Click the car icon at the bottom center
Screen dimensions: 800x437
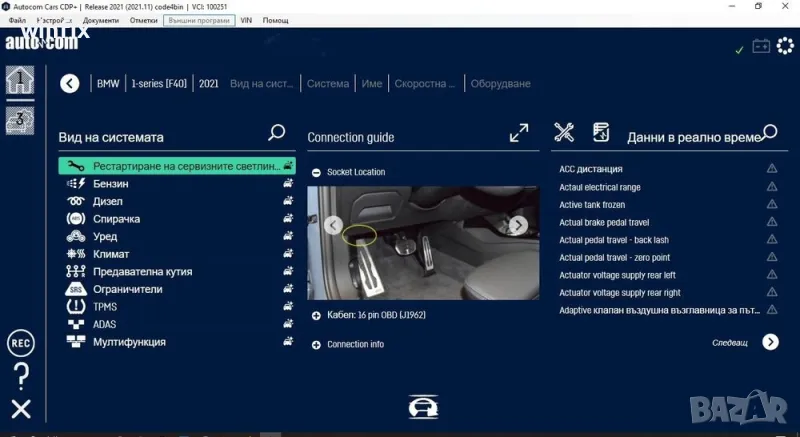[x=422, y=408]
